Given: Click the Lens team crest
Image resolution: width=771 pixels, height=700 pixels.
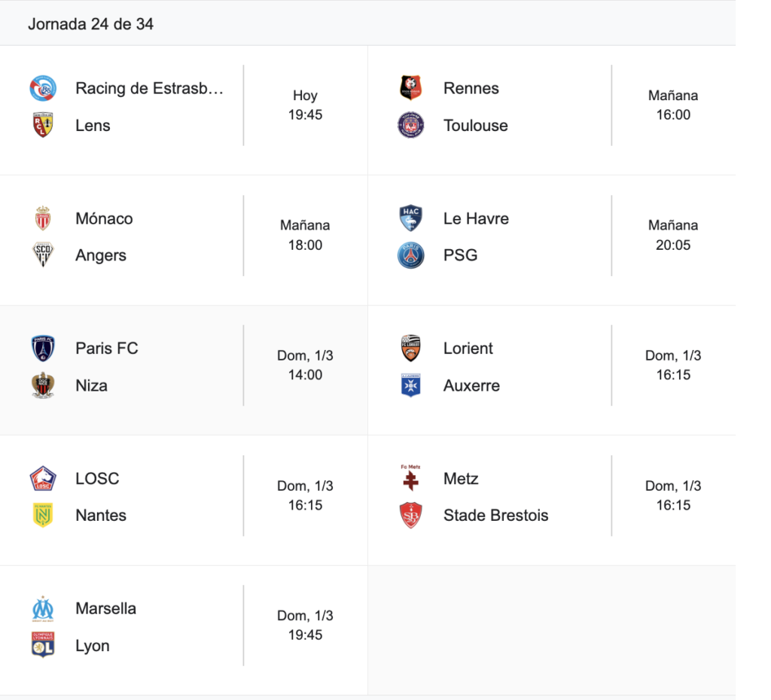Looking at the screenshot, I should pos(43,126).
